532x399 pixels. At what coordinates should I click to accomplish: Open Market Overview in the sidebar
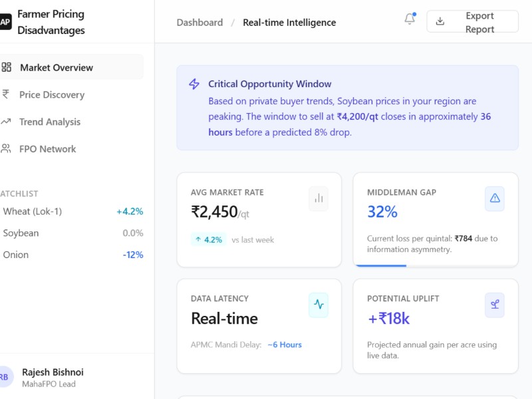click(57, 67)
